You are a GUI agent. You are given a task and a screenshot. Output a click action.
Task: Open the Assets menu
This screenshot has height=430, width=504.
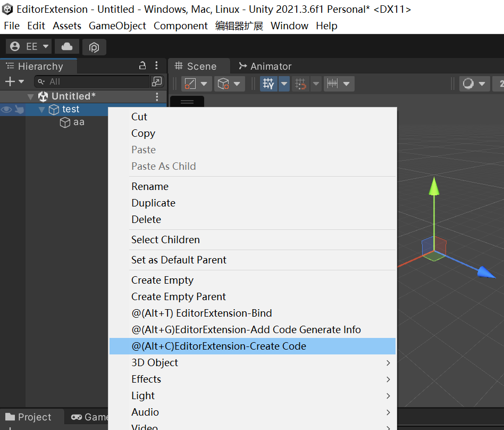(x=67, y=26)
